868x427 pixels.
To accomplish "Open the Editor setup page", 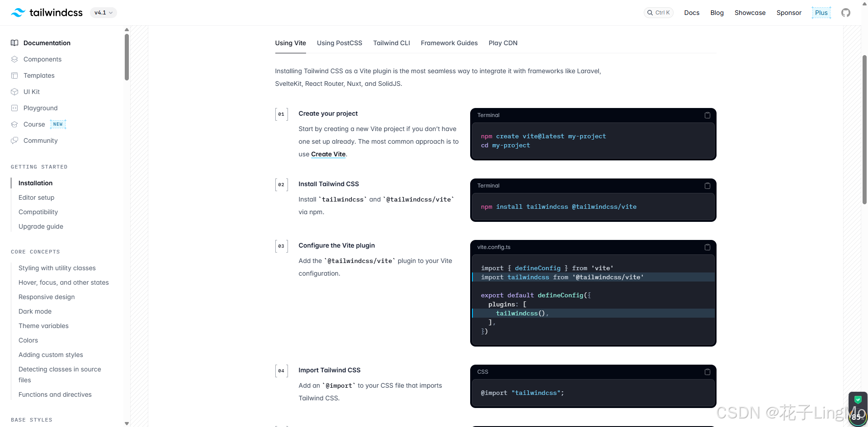I will coord(36,197).
